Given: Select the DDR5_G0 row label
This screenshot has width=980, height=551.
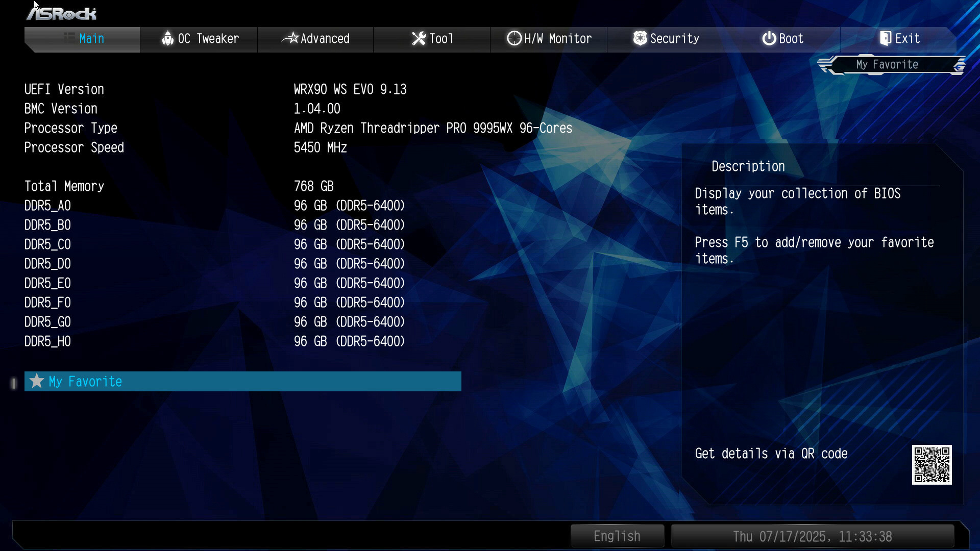Looking at the screenshot, I should coord(47,322).
